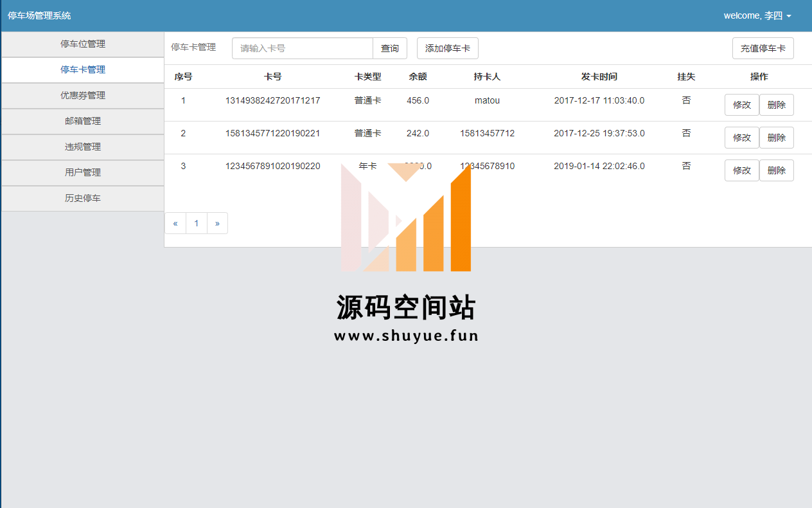Delete the card held by matou
Image resolution: width=812 pixels, height=508 pixels.
(777, 105)
